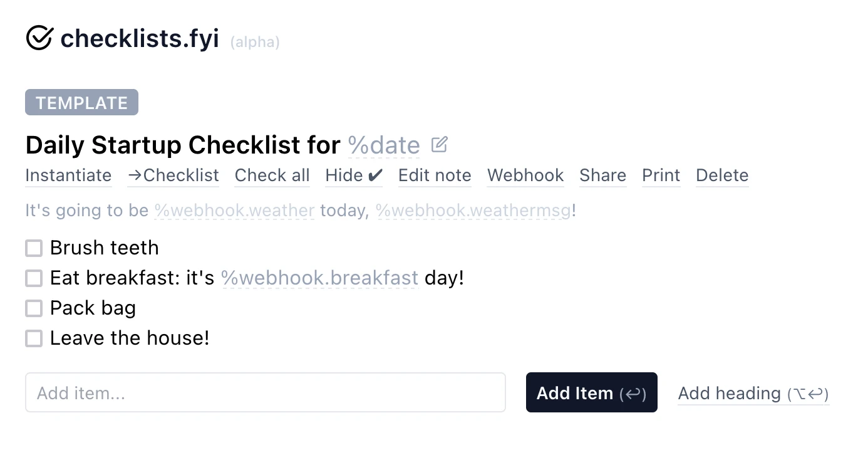
Task: Check the Eat breakfast checkbox
Action: [x=34, y=278]
